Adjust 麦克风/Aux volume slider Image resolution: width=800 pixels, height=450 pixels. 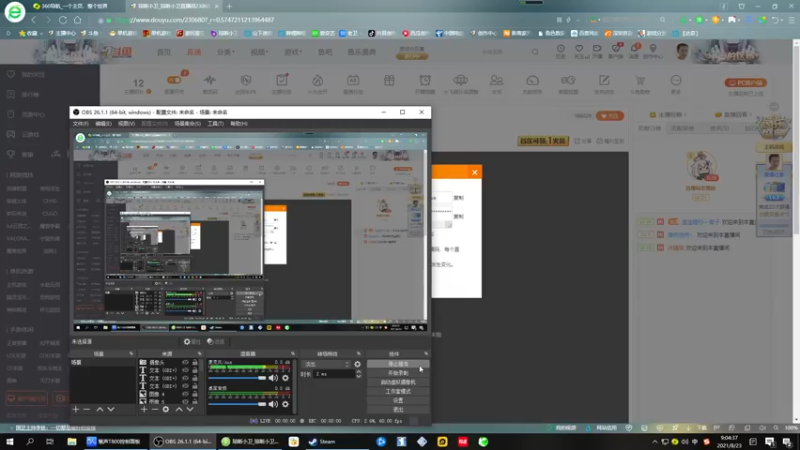click(x=237, y=378)
